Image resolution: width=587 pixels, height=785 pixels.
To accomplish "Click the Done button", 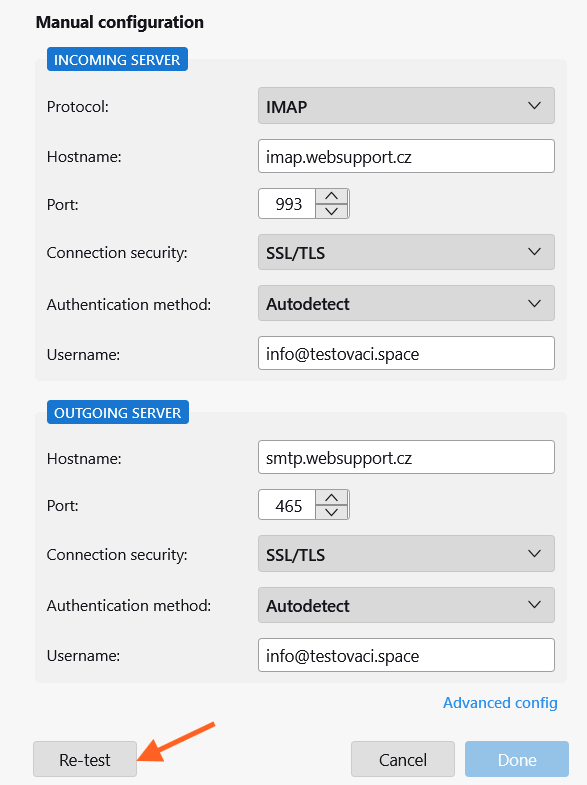I will pos(516,759).
